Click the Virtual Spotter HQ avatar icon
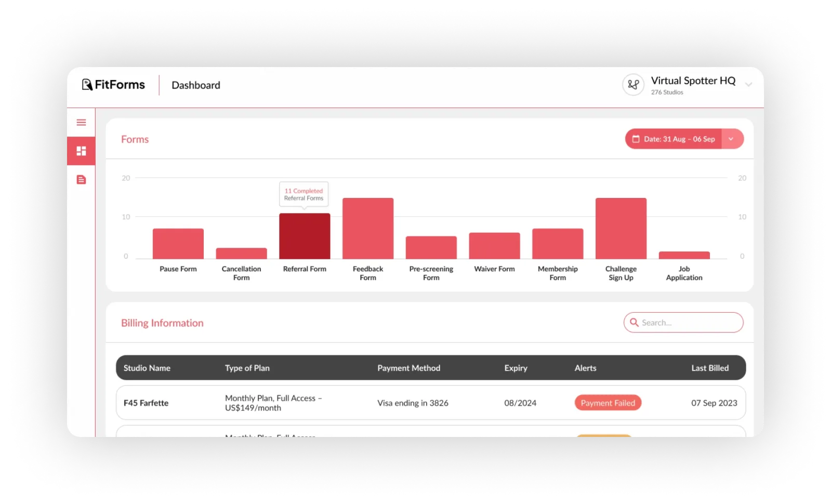The height and width of the screenshot is (504, 831). tap(633, 85)
